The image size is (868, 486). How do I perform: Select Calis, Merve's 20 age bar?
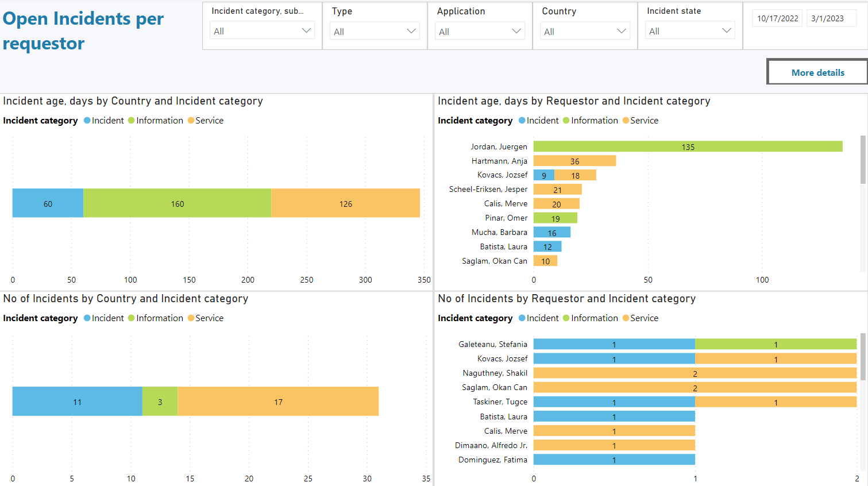click(x=557, y=204)
